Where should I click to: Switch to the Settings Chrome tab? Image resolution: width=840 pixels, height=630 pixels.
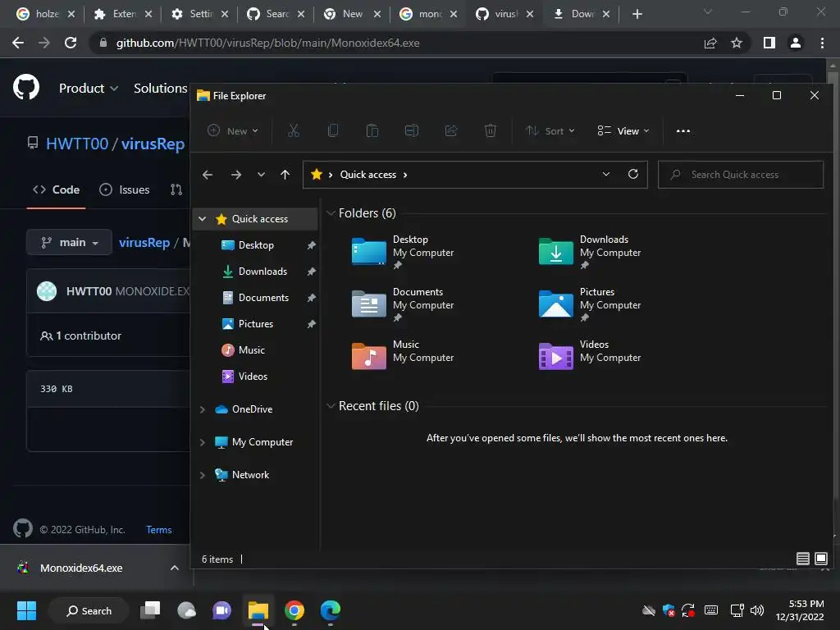[199, 14]
